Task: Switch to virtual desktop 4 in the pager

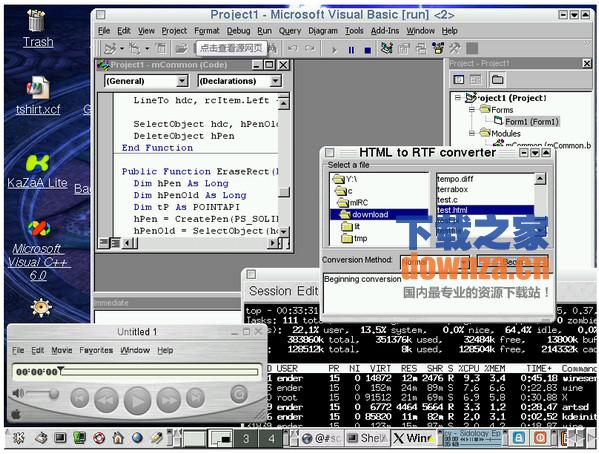Action: click(271, 438)
